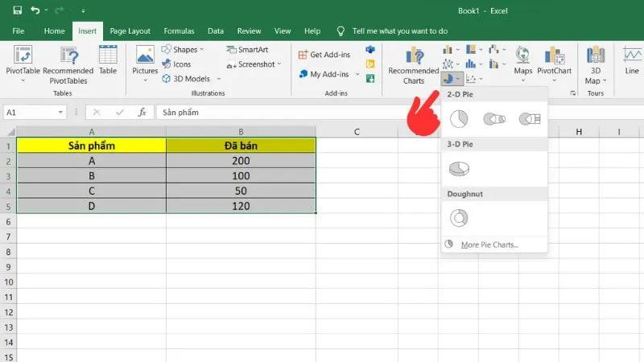Insert a PivotTable
Image resolution: width=644 pixels, height=362 pixels.
23,64
